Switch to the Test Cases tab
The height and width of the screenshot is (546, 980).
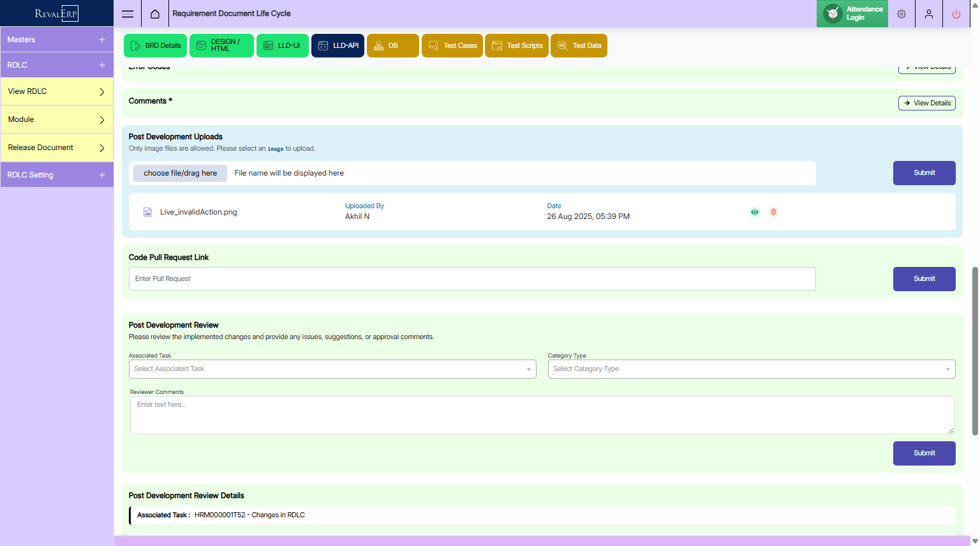[x=452, y=46]
